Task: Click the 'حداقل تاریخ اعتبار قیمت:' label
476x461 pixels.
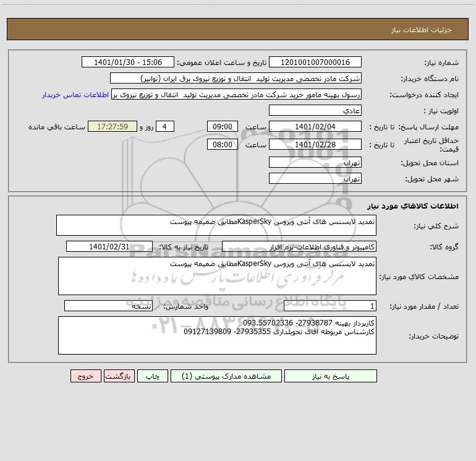Action: (431, 145)
